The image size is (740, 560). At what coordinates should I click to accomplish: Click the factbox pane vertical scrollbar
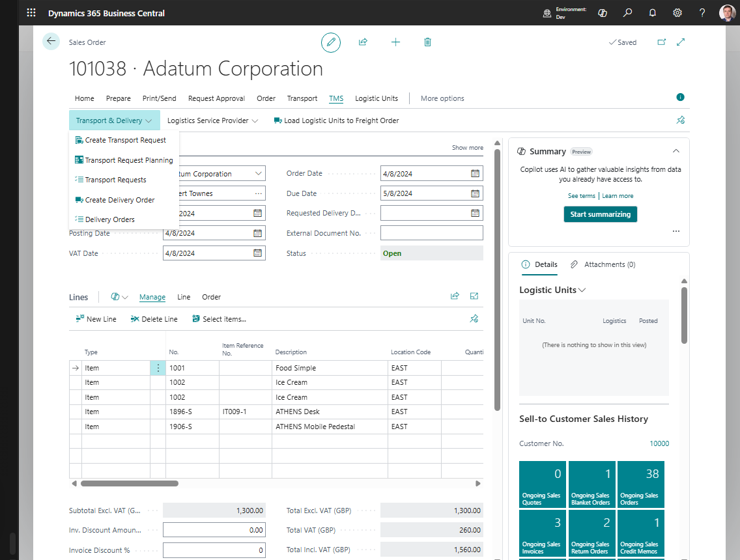[x=685, y=315]
